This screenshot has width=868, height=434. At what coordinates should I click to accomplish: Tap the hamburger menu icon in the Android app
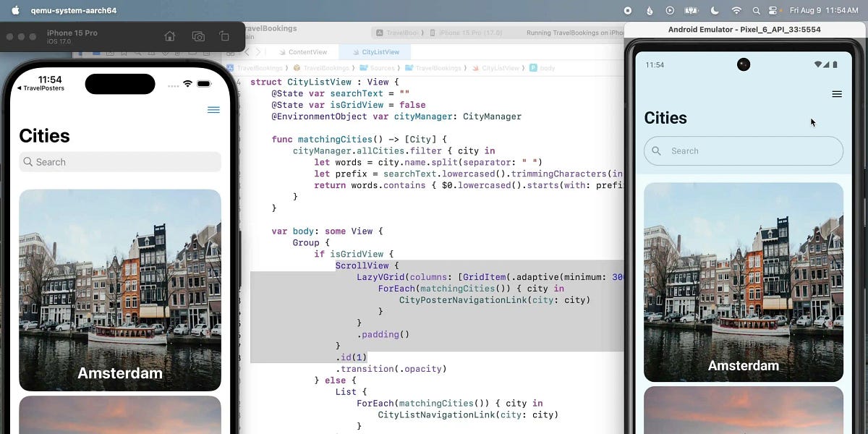pyautogui.click(x=837, y=94)
